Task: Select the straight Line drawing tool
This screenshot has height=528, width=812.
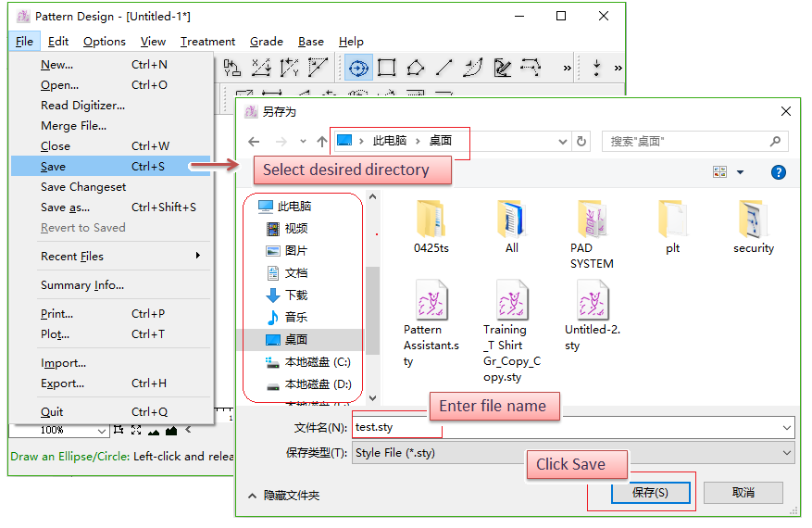Action: click(x=444, y=68)
